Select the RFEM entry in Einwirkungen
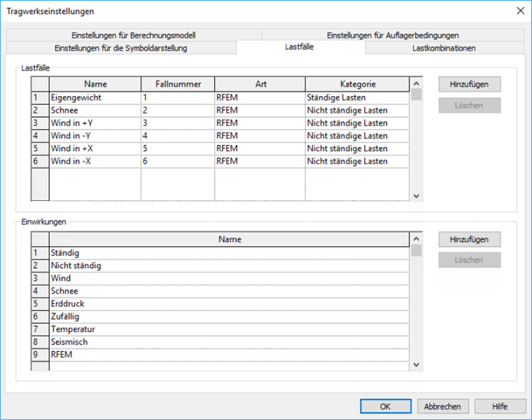The width and height of the screenshot is (532, 420). point(230,355)
